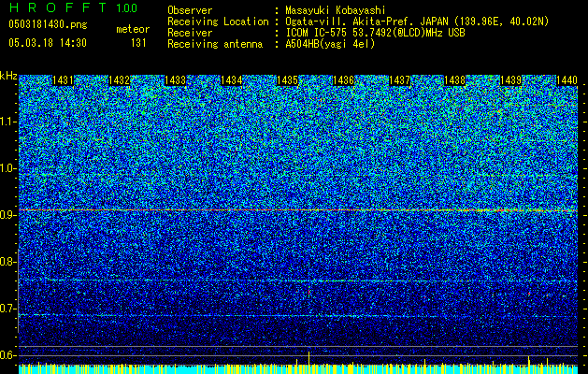Click the 1440 time marker

(566, 80)
